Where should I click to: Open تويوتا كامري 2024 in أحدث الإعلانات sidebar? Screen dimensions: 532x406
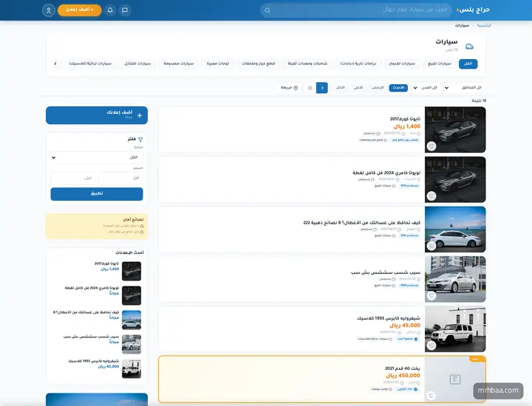[x=92, y=288]
